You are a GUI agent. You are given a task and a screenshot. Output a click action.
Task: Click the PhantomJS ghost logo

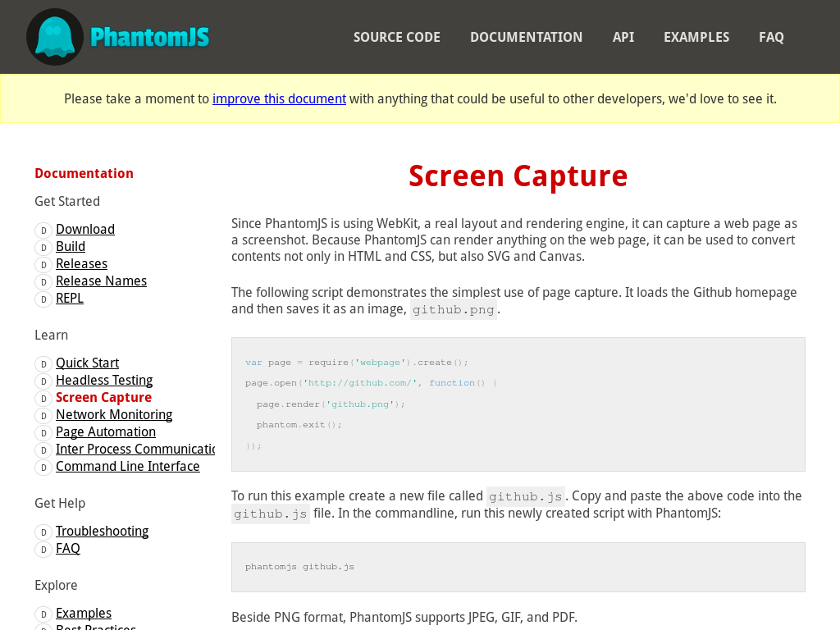point(55,37)
